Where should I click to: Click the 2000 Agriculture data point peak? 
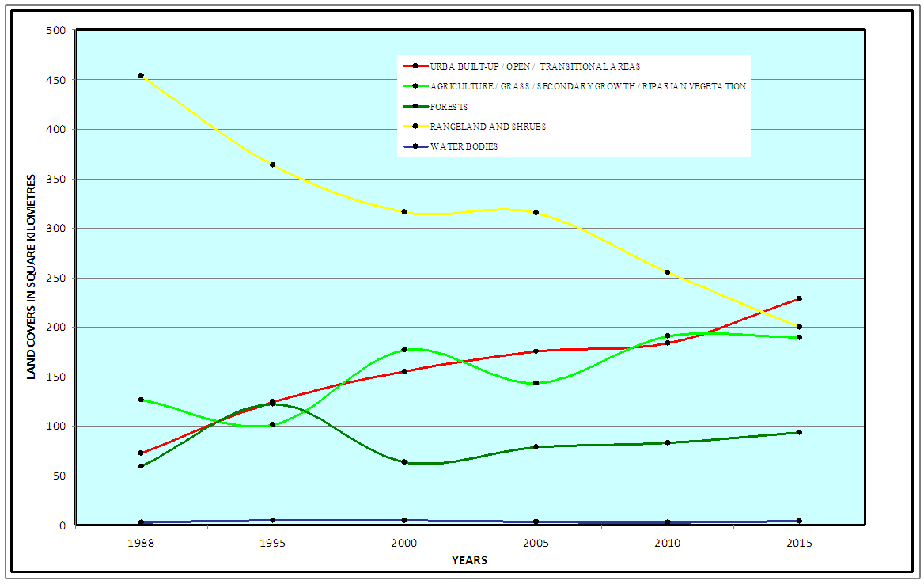click(x=404, y=350)
